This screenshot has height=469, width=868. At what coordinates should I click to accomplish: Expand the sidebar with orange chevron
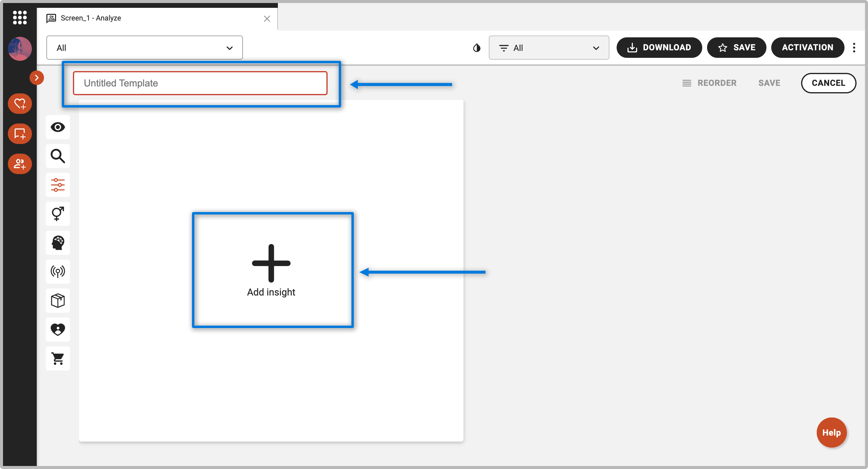click(37, 78)
